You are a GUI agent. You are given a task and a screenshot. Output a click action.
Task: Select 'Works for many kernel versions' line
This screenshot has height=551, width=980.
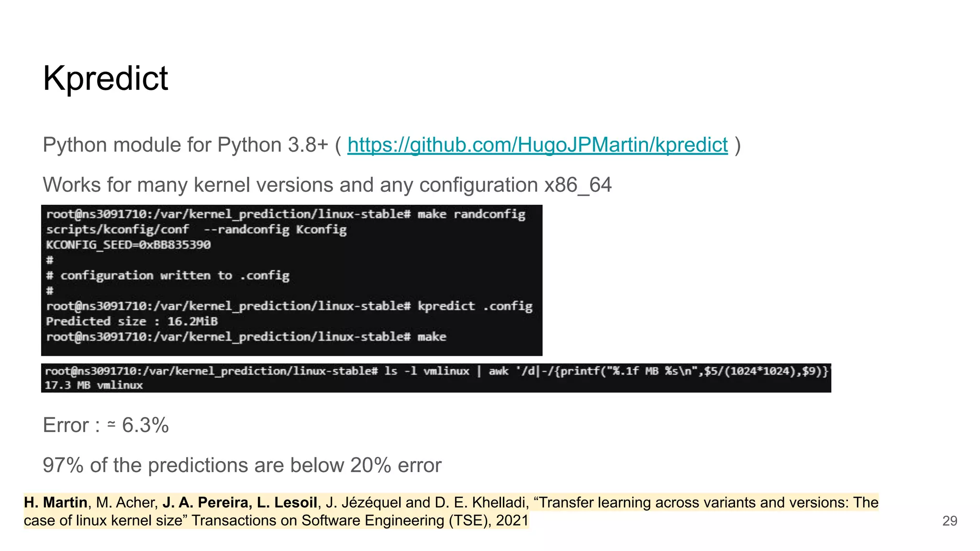pyautogui.click(x=327, y=185)
